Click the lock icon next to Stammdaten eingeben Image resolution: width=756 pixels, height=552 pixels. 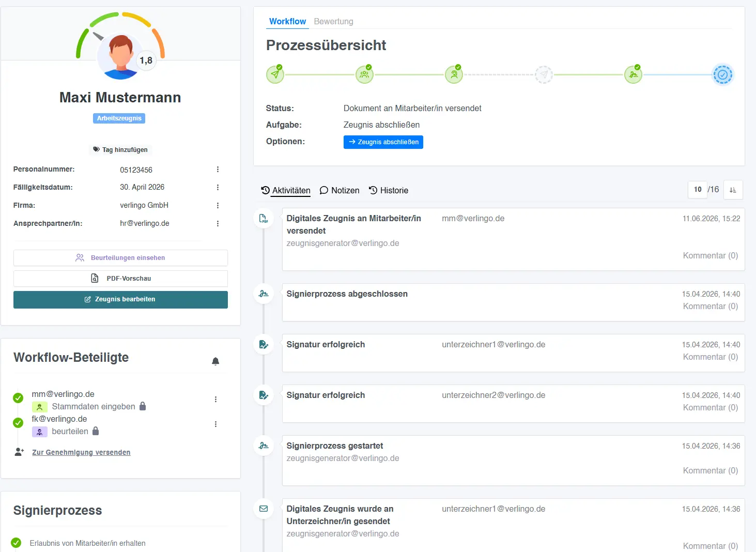tap(143, 406)
